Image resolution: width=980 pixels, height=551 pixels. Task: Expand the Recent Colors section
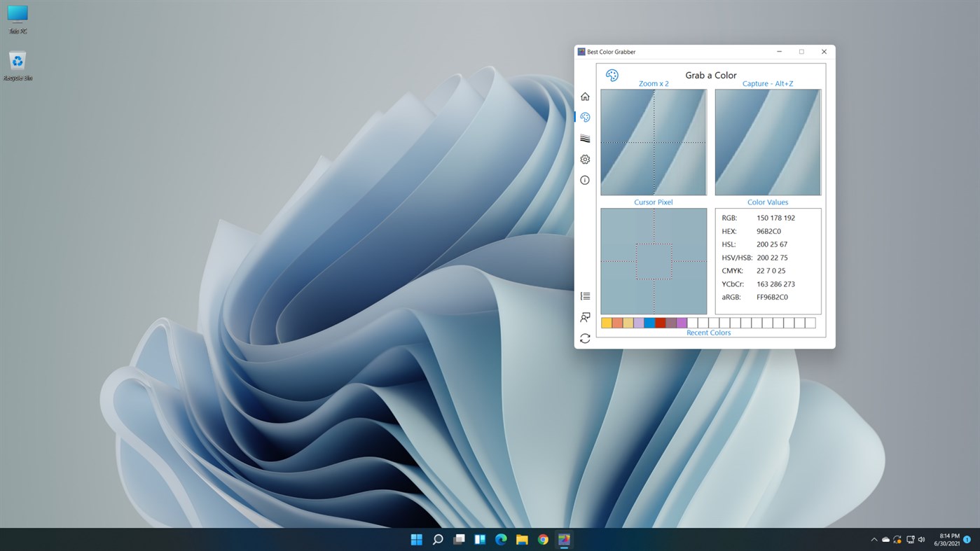tap(708, 333)
